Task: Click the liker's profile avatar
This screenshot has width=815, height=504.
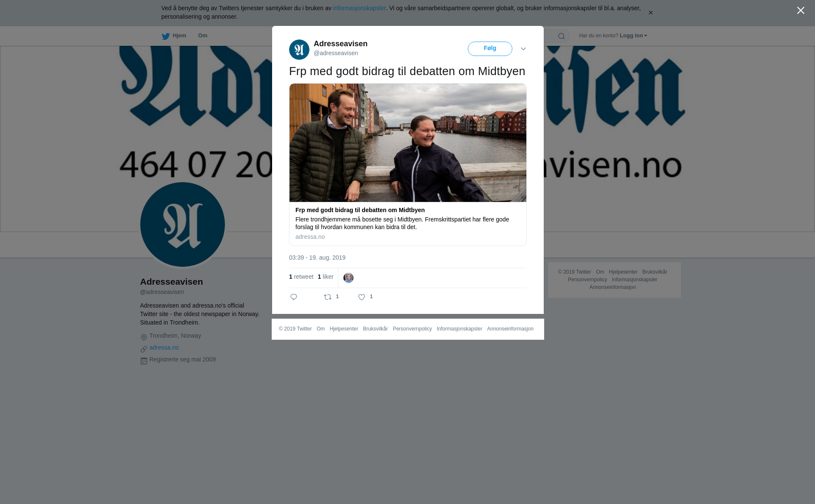Action: click(x=348, y=278)
